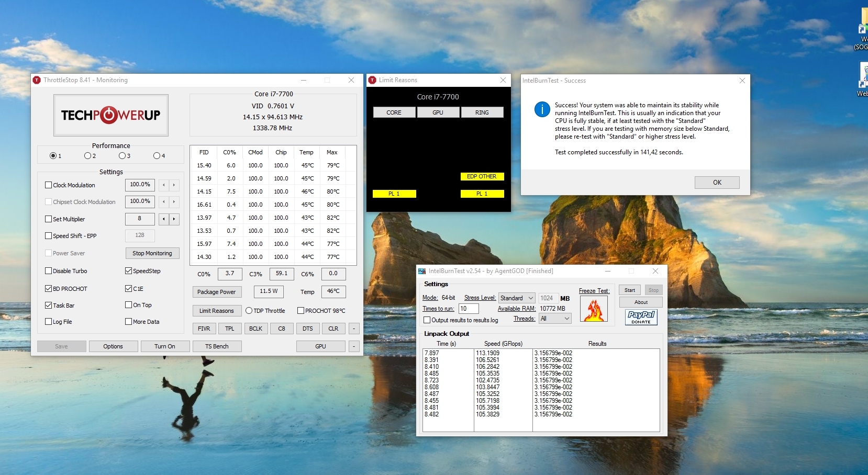Open the TPL settings button
The image size is (868, 475).
230,329
